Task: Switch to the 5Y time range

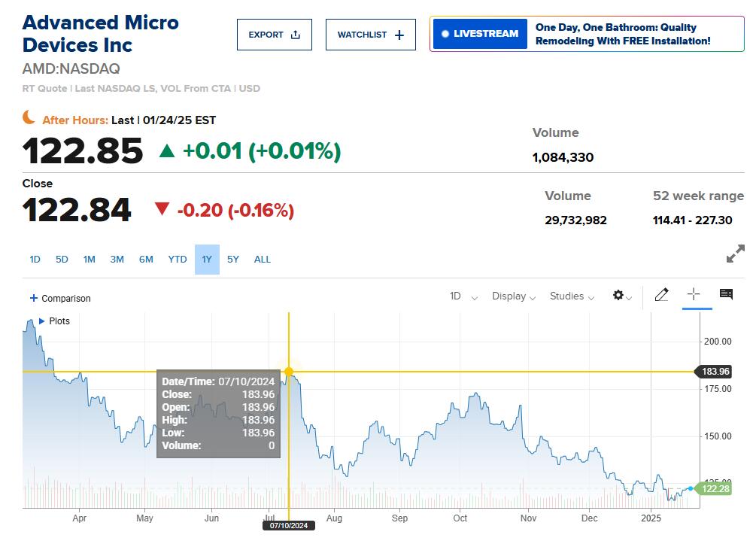Action: (x=233, y=260)
